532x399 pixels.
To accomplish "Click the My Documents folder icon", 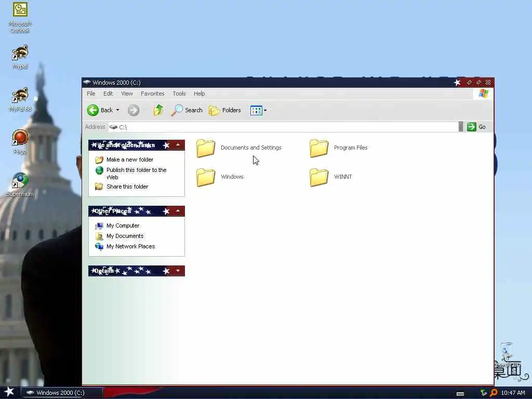I will coord(99,236).
